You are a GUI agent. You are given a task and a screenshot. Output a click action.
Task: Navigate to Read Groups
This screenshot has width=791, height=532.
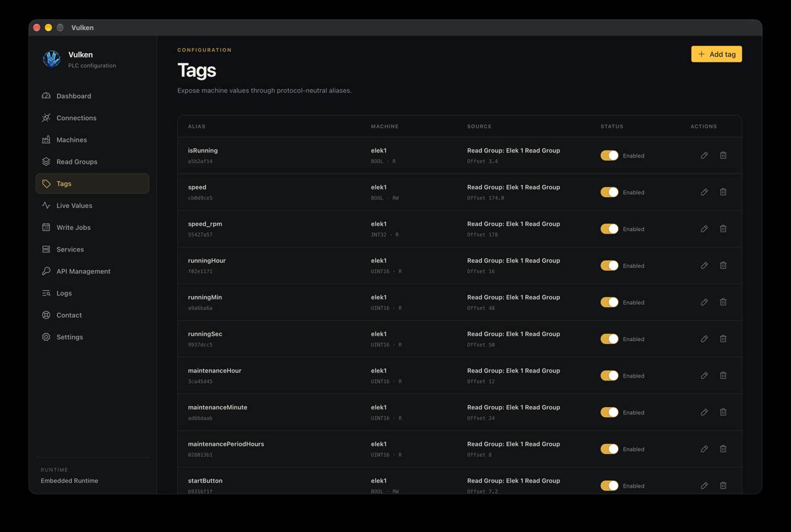click(92, 162)
